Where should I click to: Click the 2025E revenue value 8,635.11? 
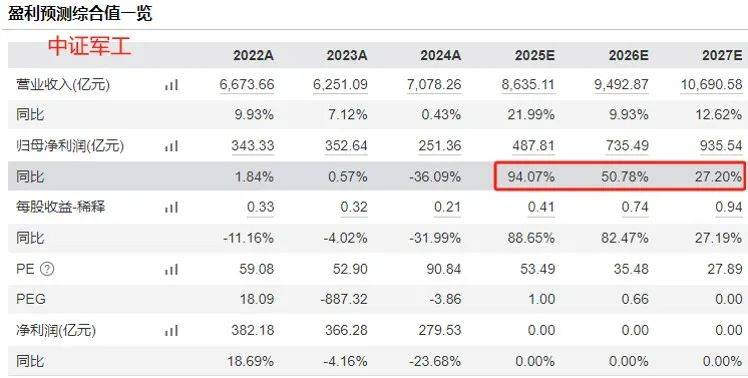point(528,85)
